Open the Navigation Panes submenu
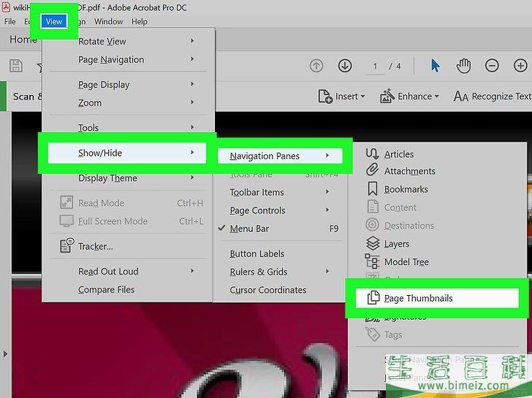 [280, 156]
